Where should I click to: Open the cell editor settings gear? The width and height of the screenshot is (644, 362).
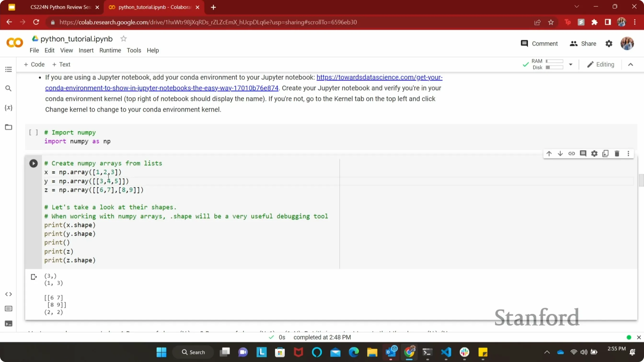coord(594,154)
